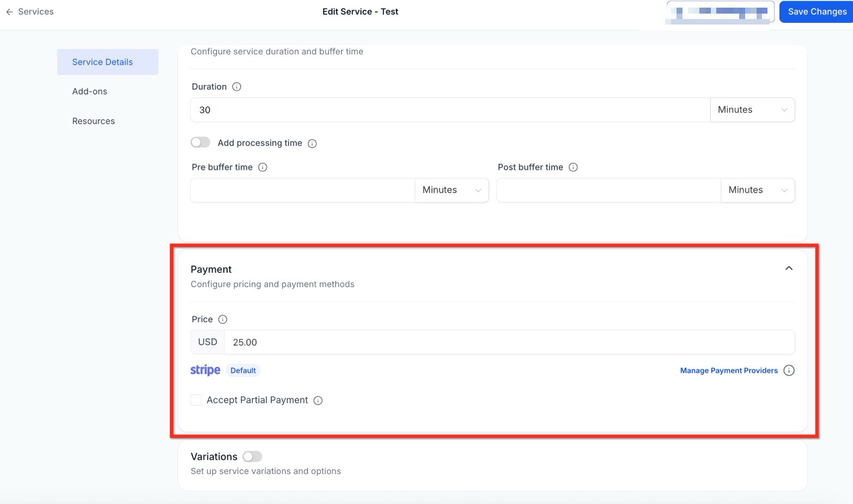Image resolution: width=853 pixels, height=504 pixels.
Task: Go back using the Services arrow
Action: [10, 12]
